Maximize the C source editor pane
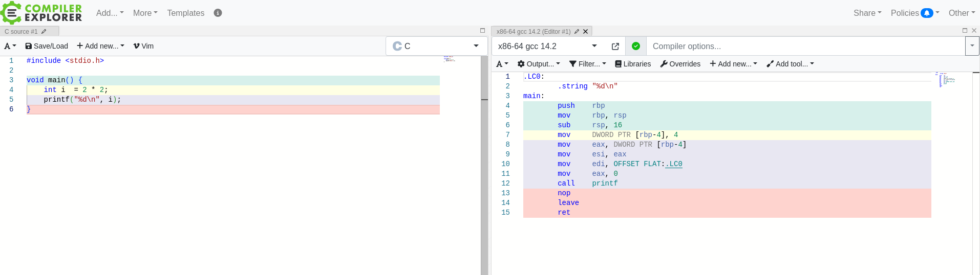 coord(482,31)
